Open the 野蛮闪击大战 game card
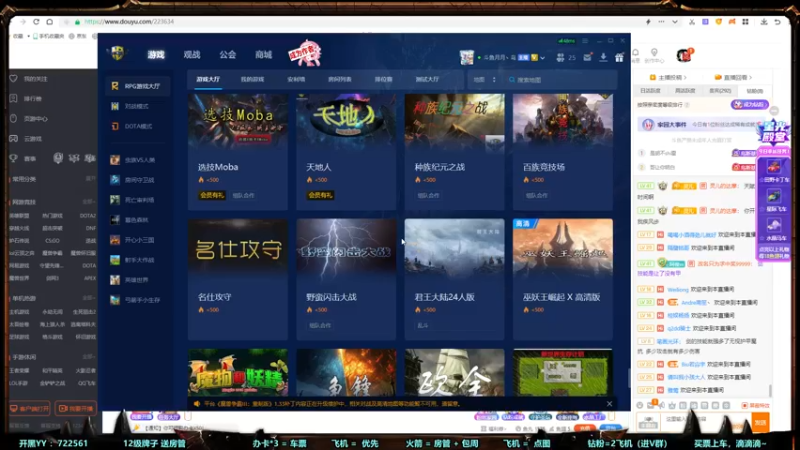This screenshot has height=450, width=800. pyautogui.click(x=346, y=279)
